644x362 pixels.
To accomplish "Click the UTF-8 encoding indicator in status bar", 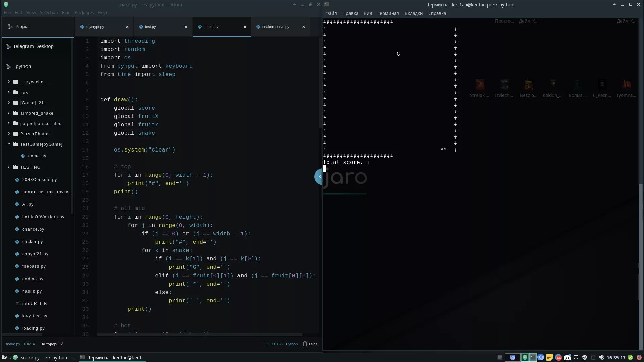I will (x=277, y=344).
